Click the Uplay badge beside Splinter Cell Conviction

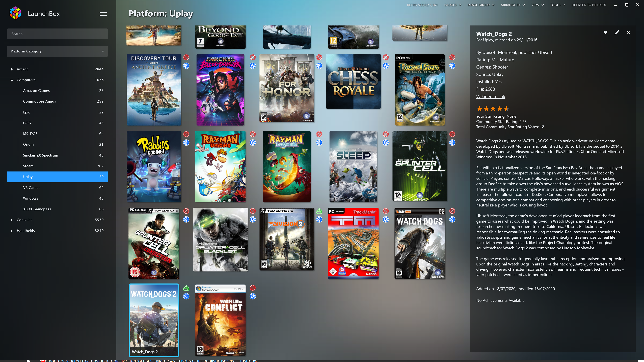tap(186, 219)
